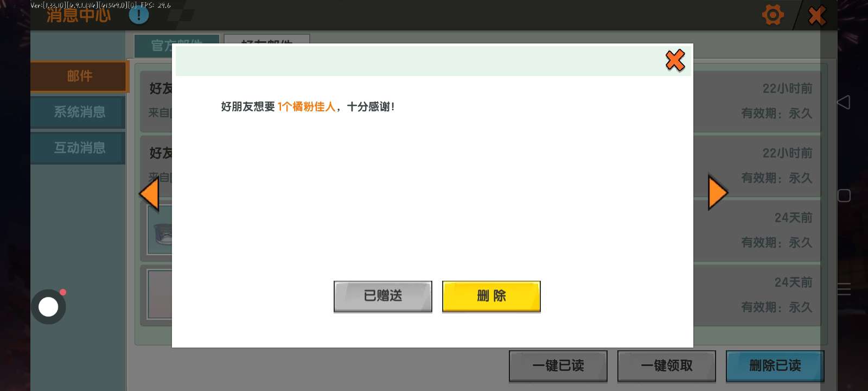Click the gray 已赠送 button
Viewport: 868px width, 391px height.
coord(382,296)
